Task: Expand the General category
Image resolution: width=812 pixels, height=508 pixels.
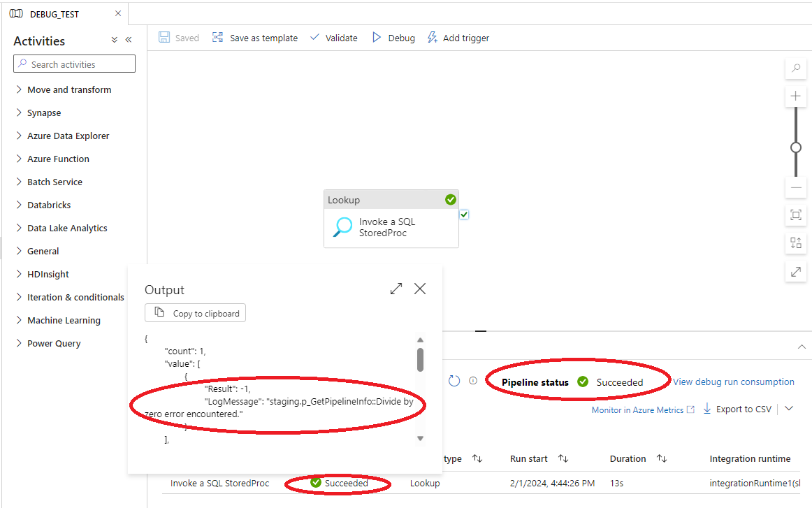Action: [38, 251]
